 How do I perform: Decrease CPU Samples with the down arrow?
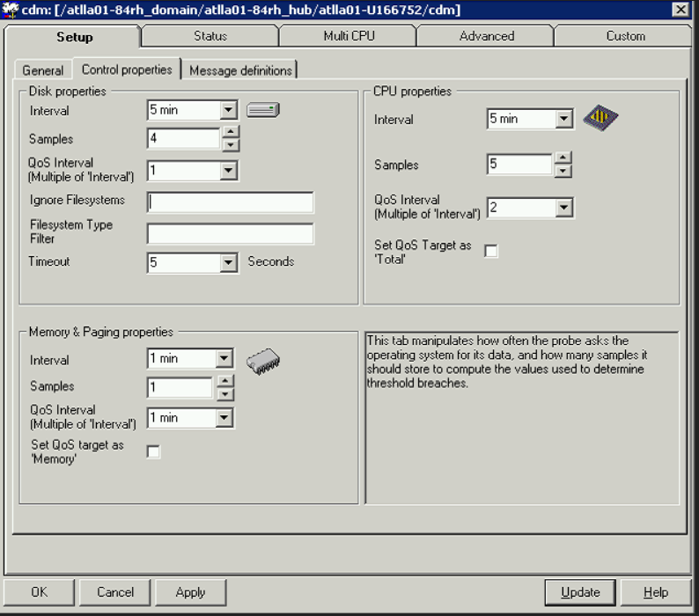tap(563, 172)
